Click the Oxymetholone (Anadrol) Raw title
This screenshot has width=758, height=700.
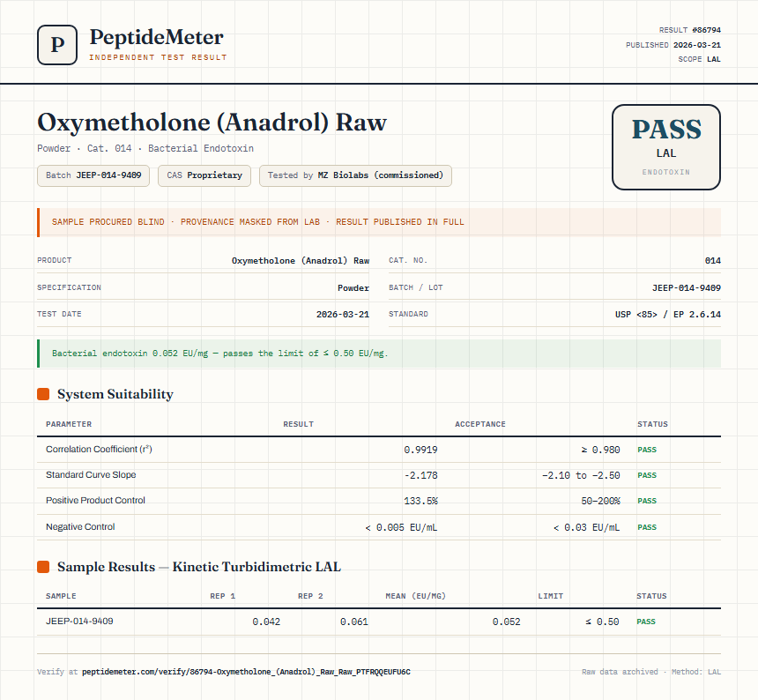(x=212, y=122)
